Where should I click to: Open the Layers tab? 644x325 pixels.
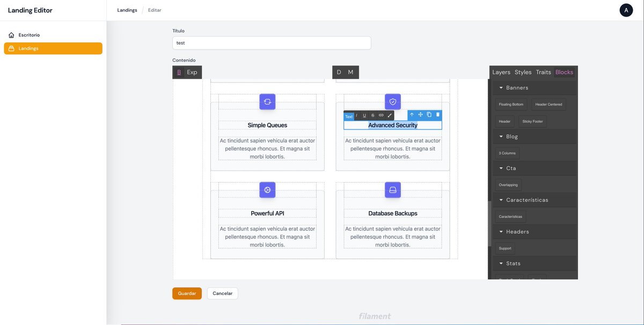tap(501, 72)
